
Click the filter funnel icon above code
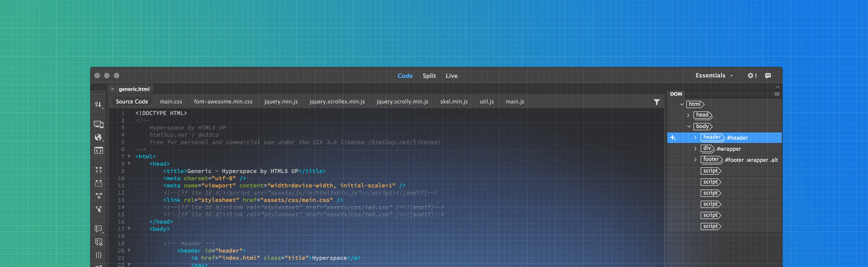click(x=657, y=102)
